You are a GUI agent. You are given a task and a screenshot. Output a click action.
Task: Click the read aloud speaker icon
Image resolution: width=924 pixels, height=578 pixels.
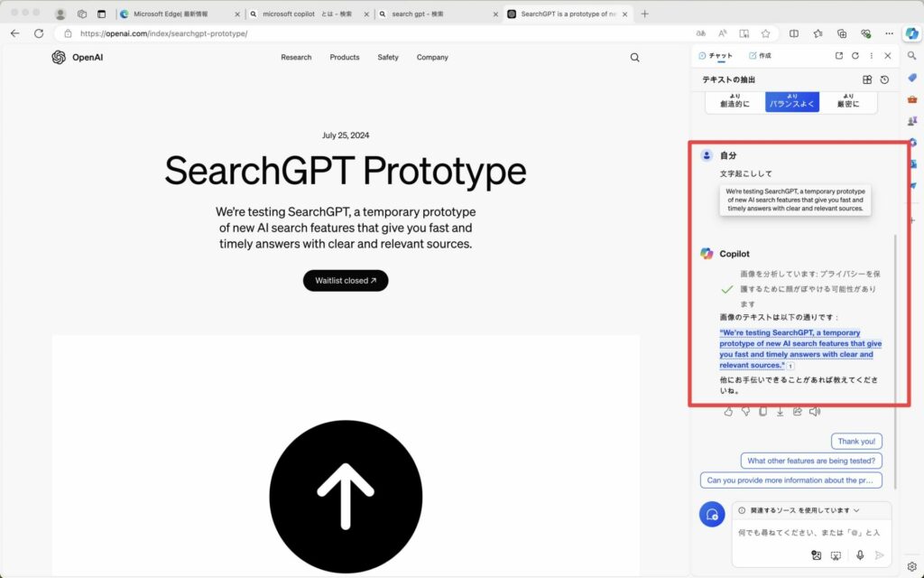pyautogui.click(x=815, y=412)
